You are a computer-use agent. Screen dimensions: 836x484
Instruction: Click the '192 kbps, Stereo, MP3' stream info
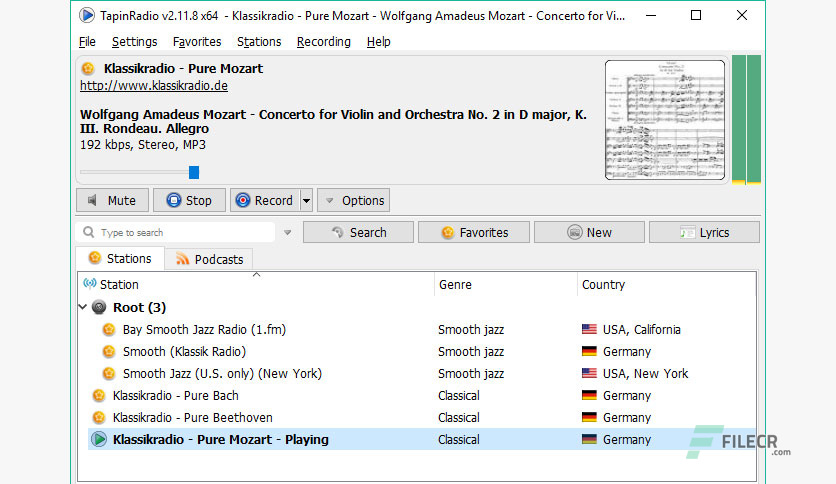(x=143, y=145)
